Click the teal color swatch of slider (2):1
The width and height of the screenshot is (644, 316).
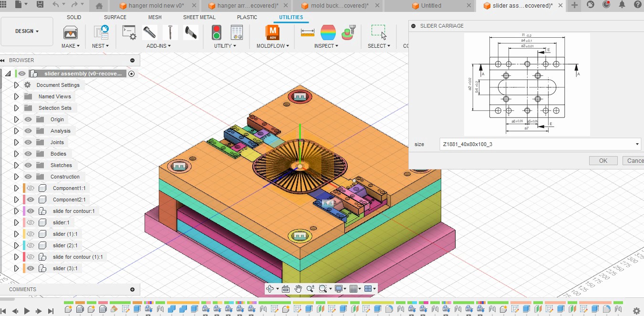24,245
